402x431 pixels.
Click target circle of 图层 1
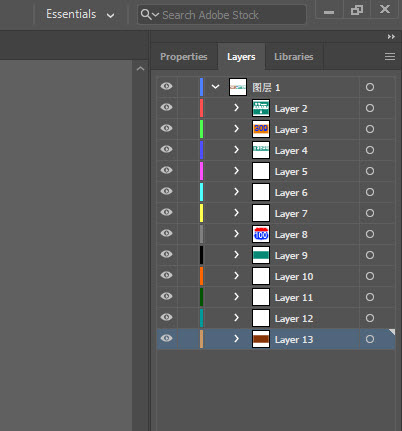pos(370,87)
